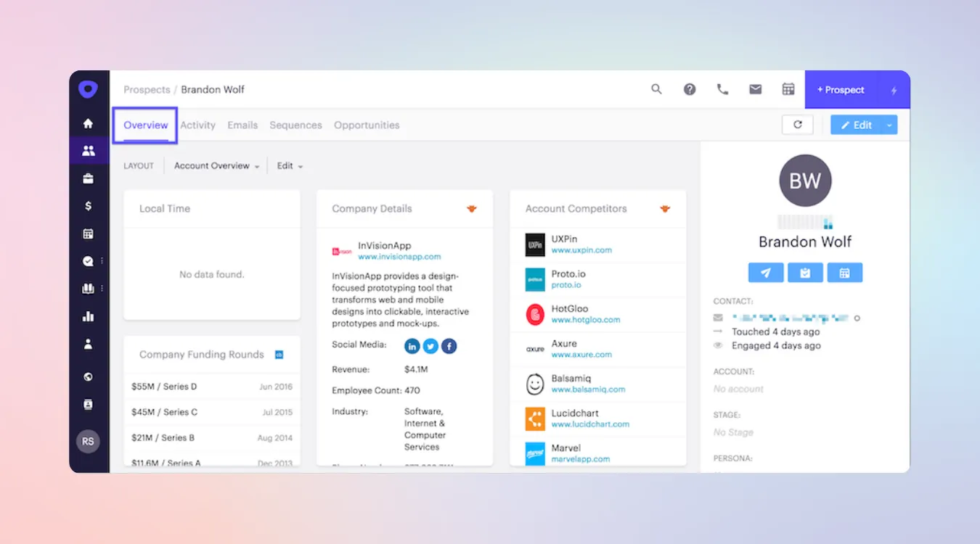Click the envelope mail icon in top bar

click(756, 89)
